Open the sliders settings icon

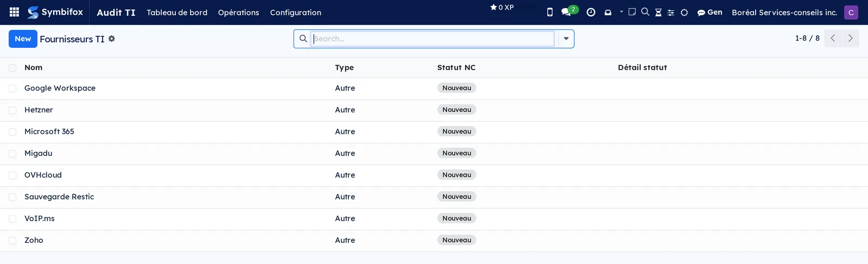click(671, 12)
